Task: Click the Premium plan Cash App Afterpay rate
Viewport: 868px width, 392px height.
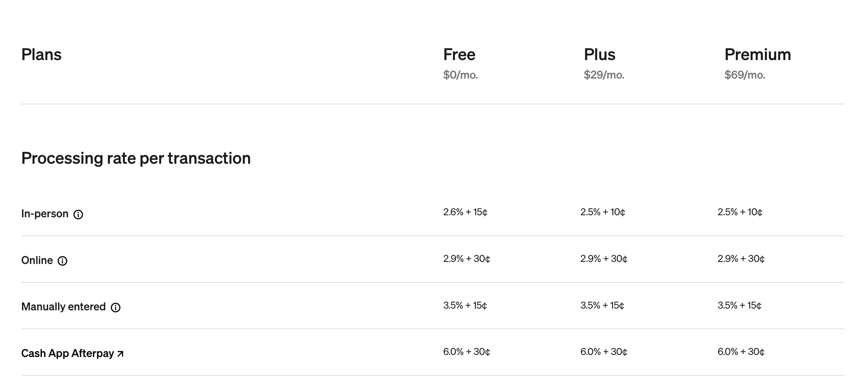Action: pos(741,351)
